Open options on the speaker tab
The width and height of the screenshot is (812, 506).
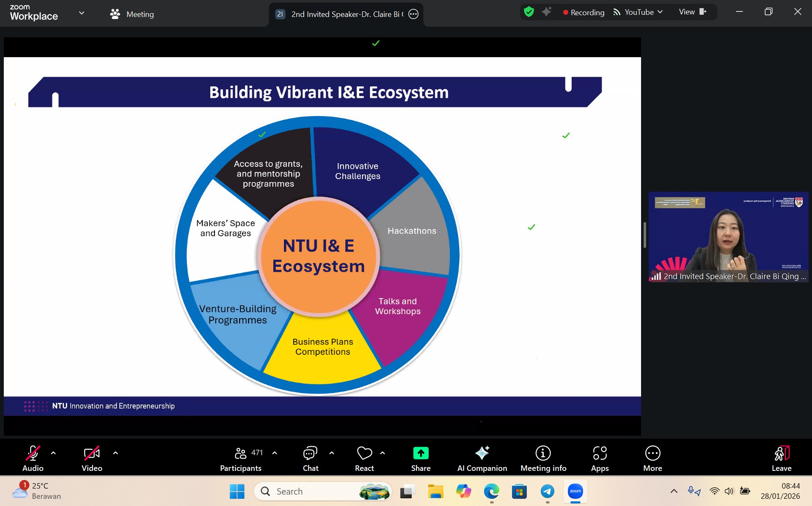413,14
